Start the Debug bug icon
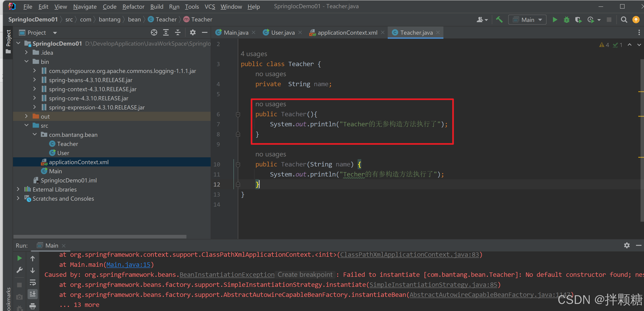 (x=566, y=20)
